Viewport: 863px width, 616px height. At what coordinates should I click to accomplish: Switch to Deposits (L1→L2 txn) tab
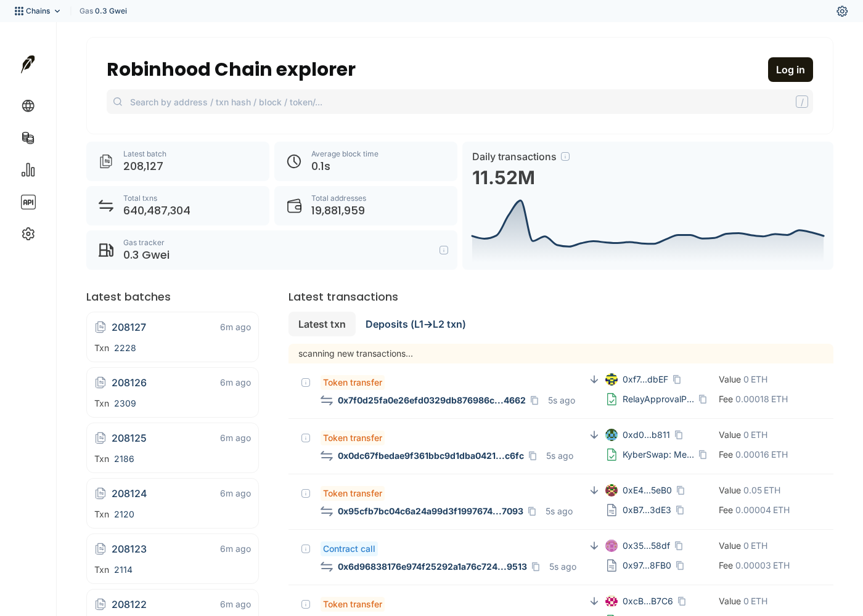tap(415, 324)
